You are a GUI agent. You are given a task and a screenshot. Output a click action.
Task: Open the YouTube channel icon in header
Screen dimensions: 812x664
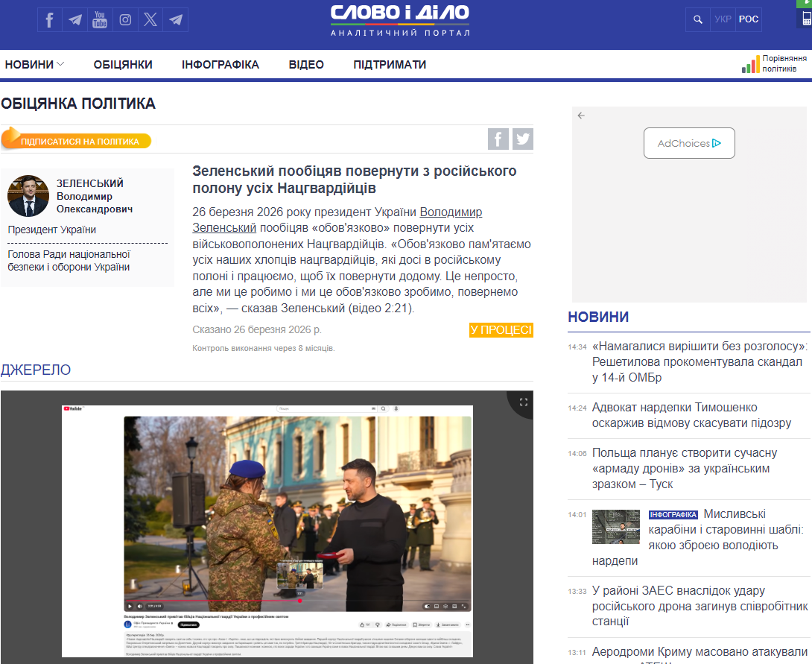pyautogui.click(x=100, y=20)
